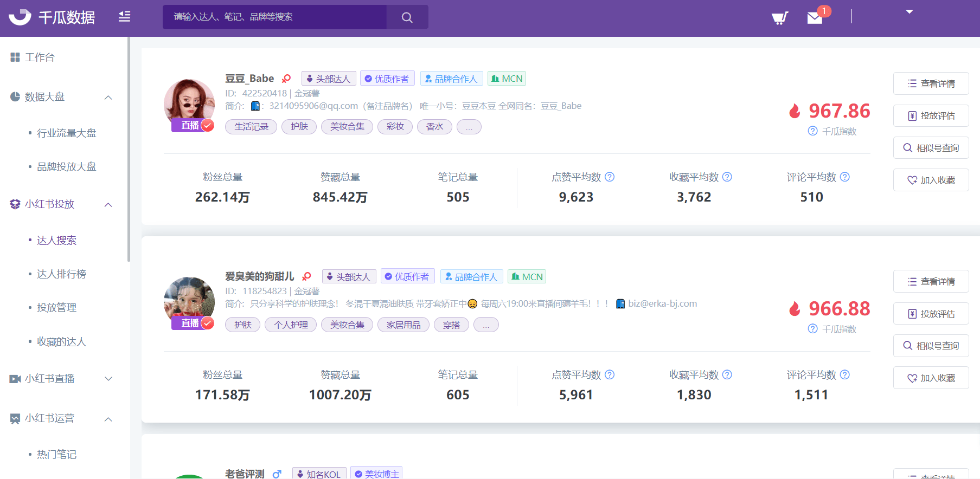Image resolution: width=980 pixels, height=479 pixels.
Task: Go to 达人排行榜 in the sidebar
Action: point(61,274)
